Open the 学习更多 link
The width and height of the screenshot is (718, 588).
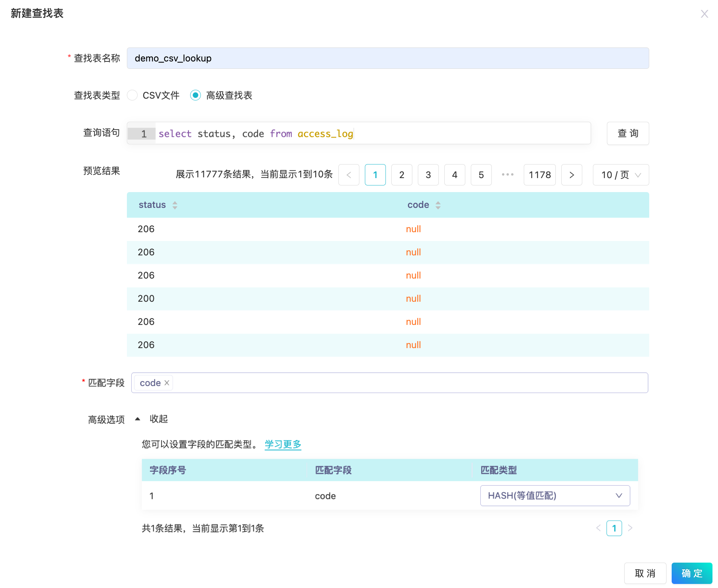pyautogui.click(x=283, y=444)
